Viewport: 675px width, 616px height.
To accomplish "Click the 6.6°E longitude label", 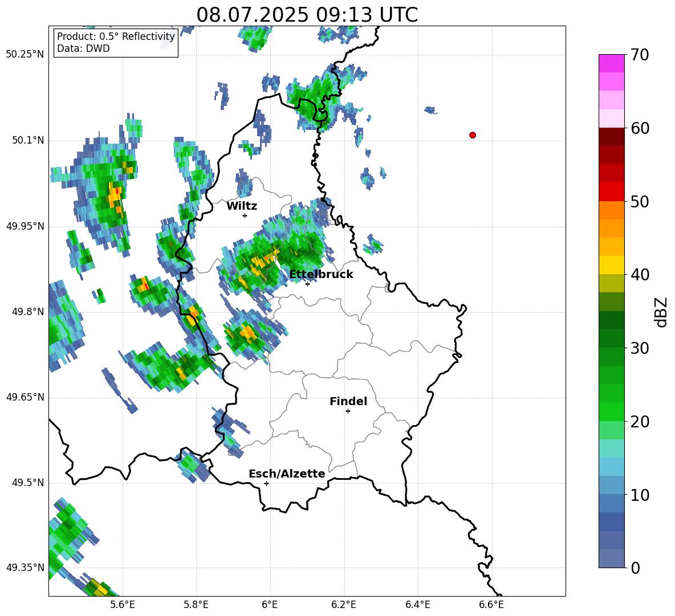I will click(x=491, y=605).
